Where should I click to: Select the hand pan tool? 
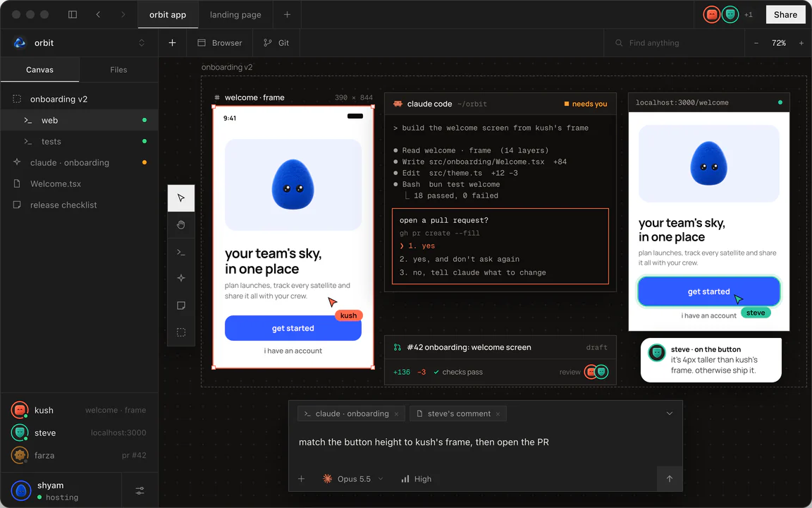[180, 224]
